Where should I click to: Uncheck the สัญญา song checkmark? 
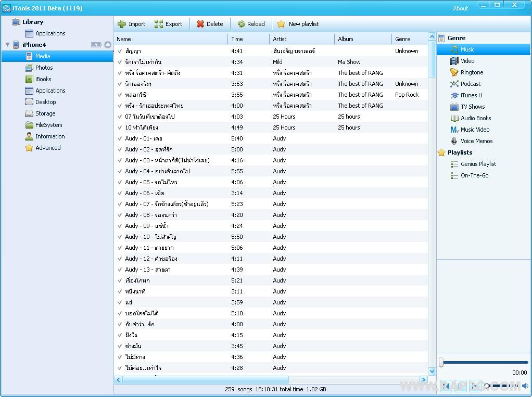click(120, 51)
